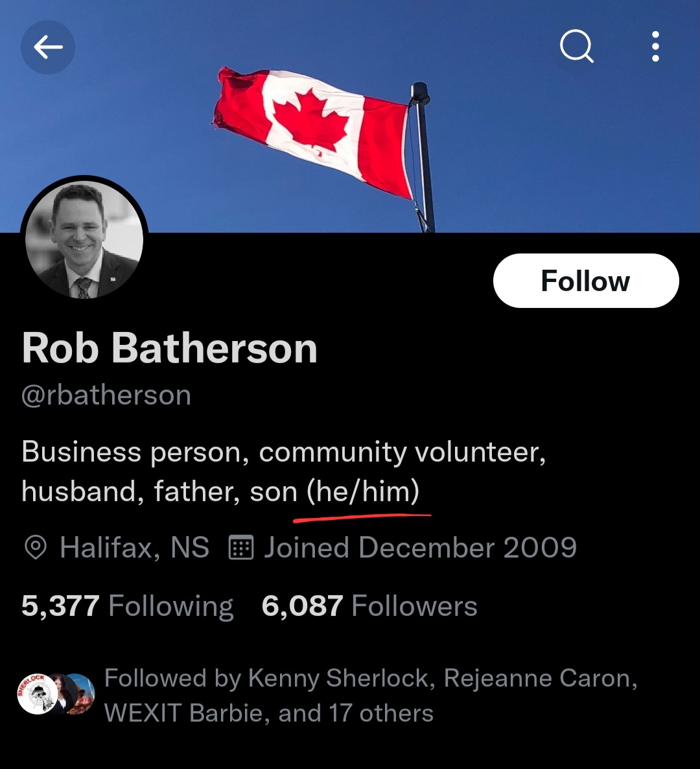Viewport: 700px width, 769px height.
Task: Open search with the magnifier icon
Action: pos(576,47)
